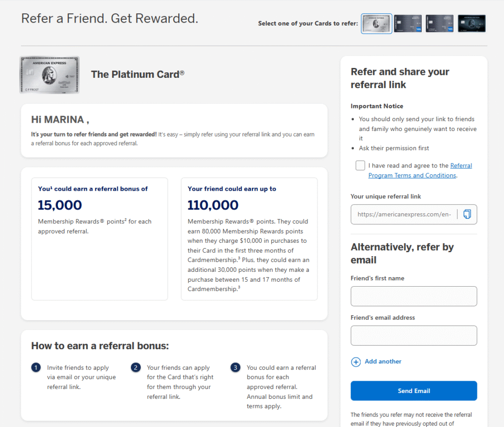Click the plus icon beside Add another
The width and height of the screenshot is (504, 427).
click(x=355, y=361)
